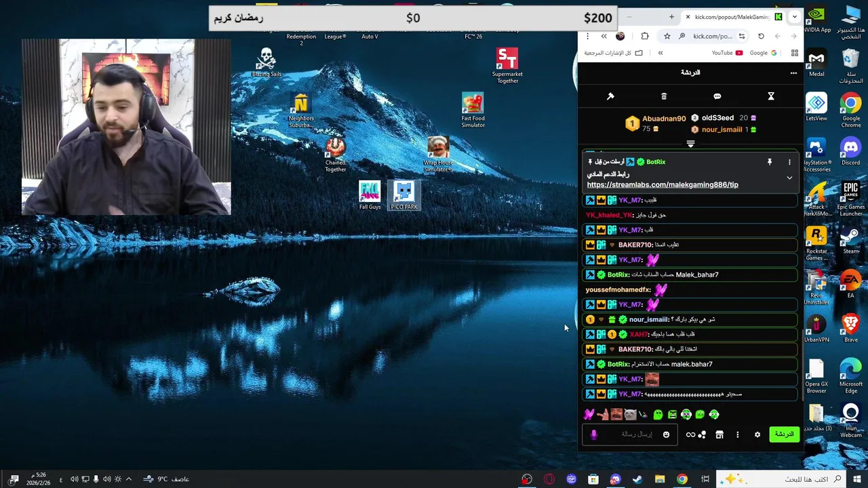Expand browser tab search dropdown
This screenshot has width=868, height=488.
pyautogui.click(x=794, y=17)
